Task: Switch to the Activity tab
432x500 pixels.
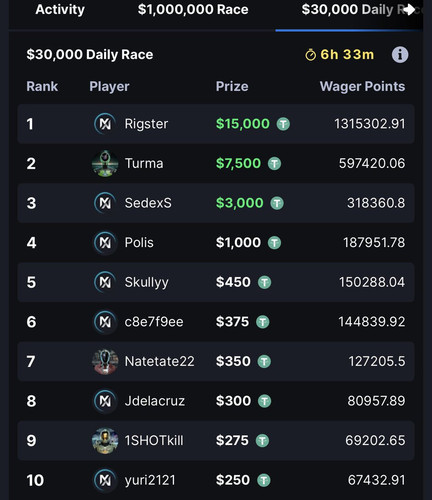Action: (60, 9)
